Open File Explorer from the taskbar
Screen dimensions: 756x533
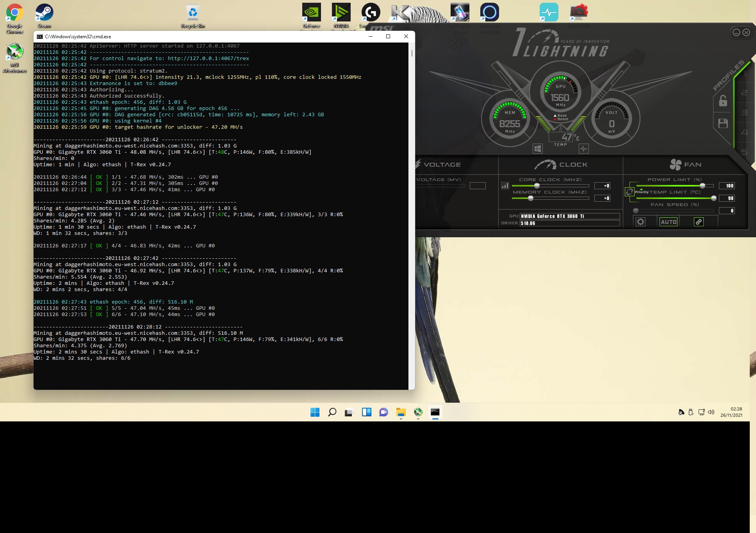point(401,412)
